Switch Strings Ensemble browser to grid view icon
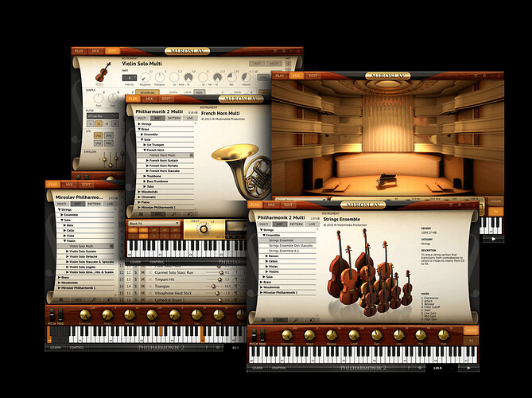 click(x=263, y=320)
